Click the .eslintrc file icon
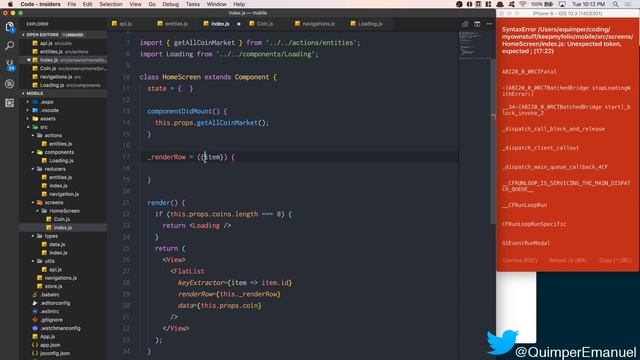The height and width of the screenshot is (360, 640). tap(35, 311)
